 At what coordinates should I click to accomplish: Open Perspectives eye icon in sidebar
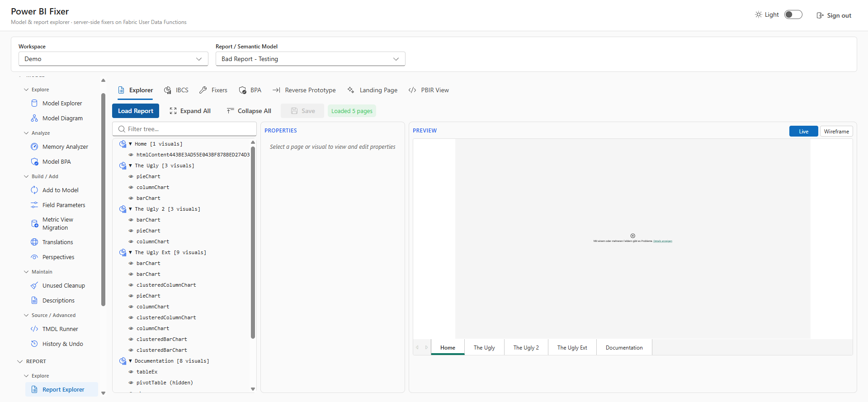34,257
